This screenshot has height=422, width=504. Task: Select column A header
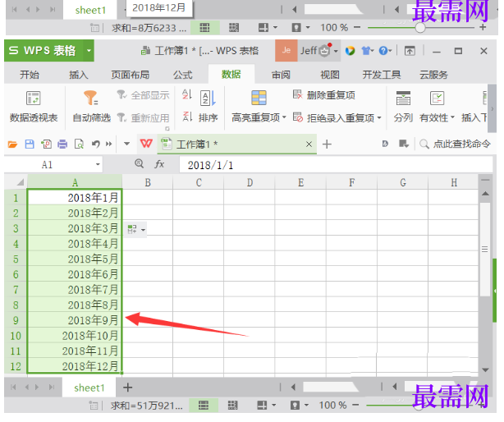(75, 182)
